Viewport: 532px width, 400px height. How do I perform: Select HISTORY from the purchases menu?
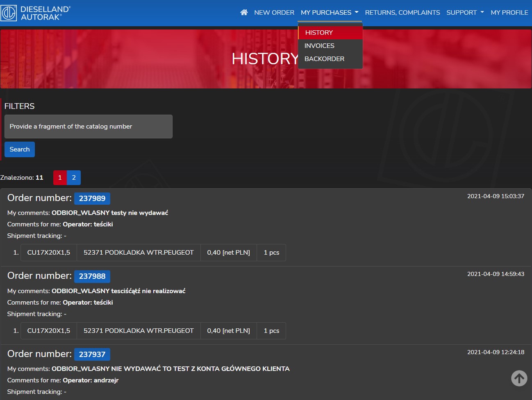[x=330, y=33]
